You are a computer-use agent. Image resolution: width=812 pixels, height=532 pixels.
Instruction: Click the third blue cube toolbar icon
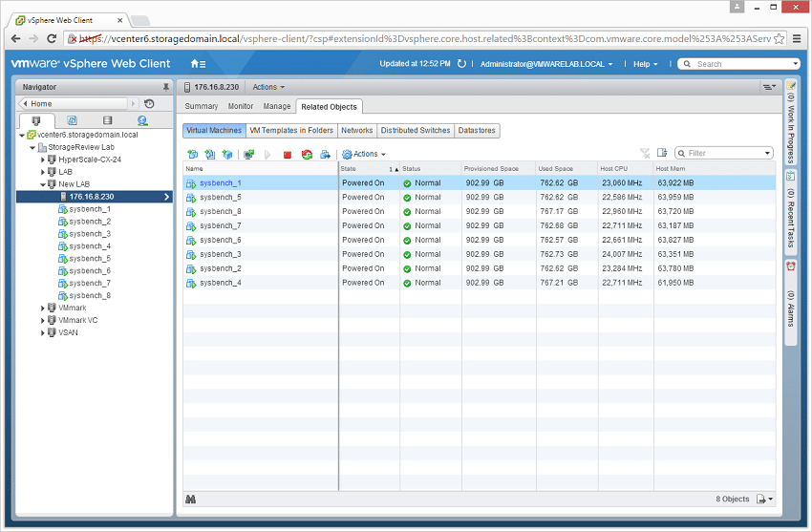(226, 154)
